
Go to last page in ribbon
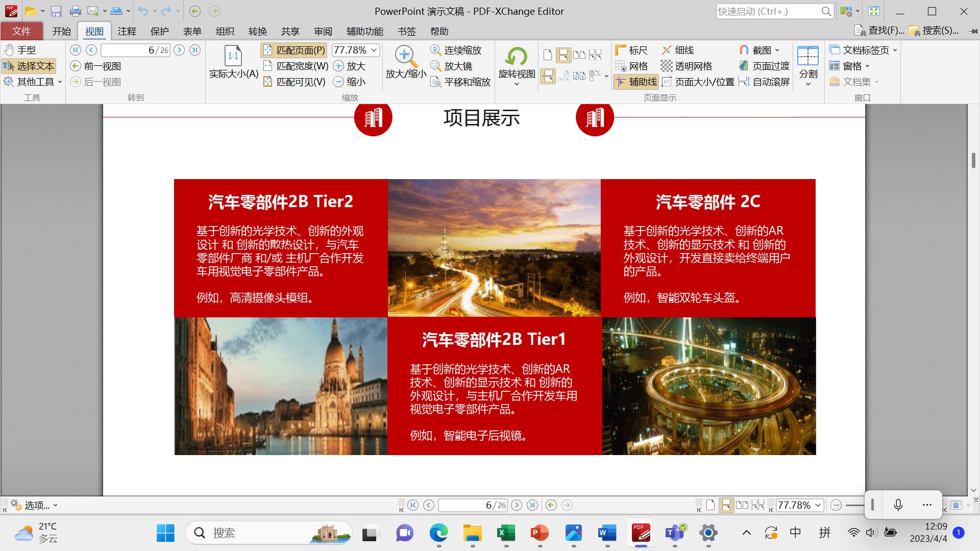click(195, 50)
